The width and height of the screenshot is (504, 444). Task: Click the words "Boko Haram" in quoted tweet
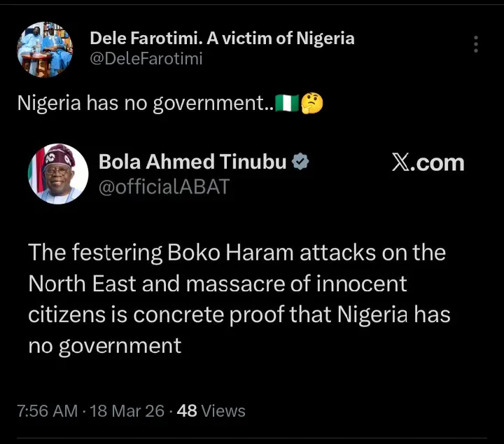pyautogui.click(x=231, y=252)
